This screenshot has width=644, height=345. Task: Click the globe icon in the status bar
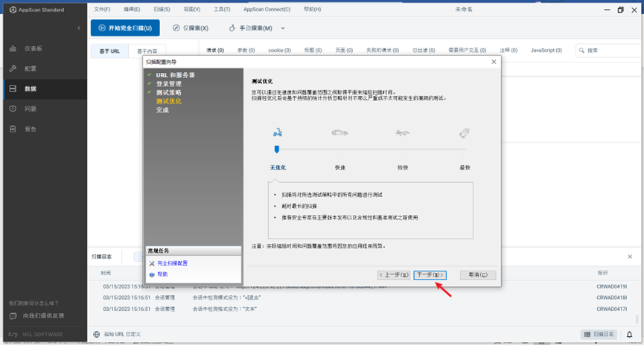pyautogui.click(x=97, y=335)
